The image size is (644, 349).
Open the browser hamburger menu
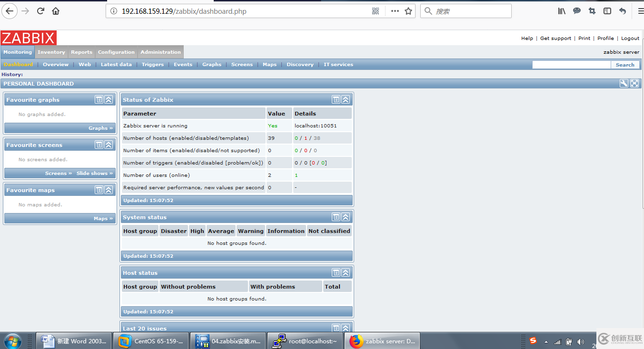(x=640, y=11)
